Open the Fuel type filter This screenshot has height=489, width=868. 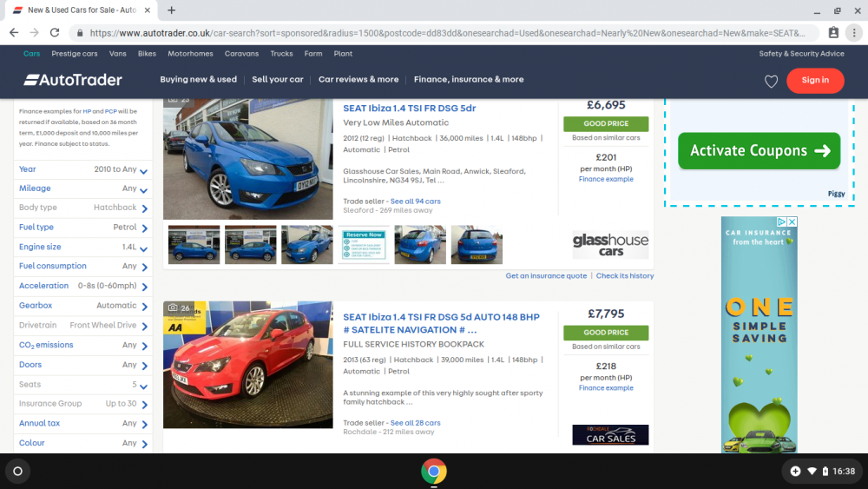click(x=82, y=228)
